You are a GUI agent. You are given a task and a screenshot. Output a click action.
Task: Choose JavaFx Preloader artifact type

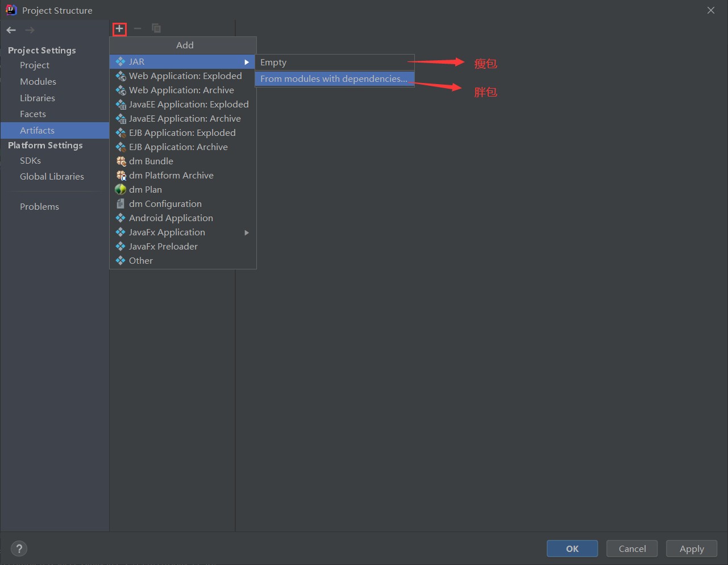coord(183,247)
